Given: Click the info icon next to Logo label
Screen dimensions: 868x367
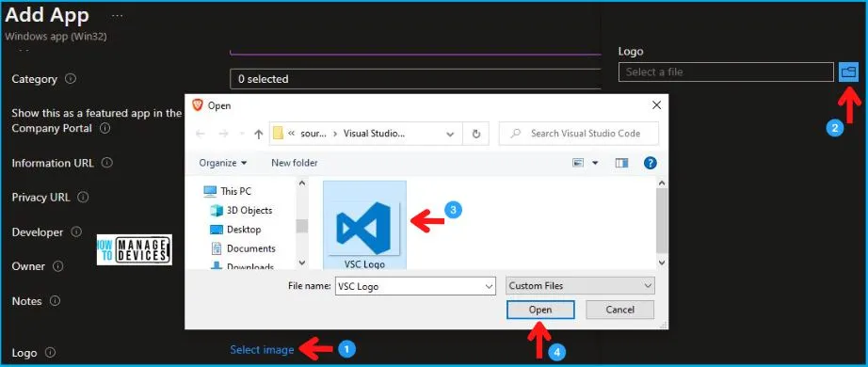Looking at the screenshot, I should click(x=50, y=352).
